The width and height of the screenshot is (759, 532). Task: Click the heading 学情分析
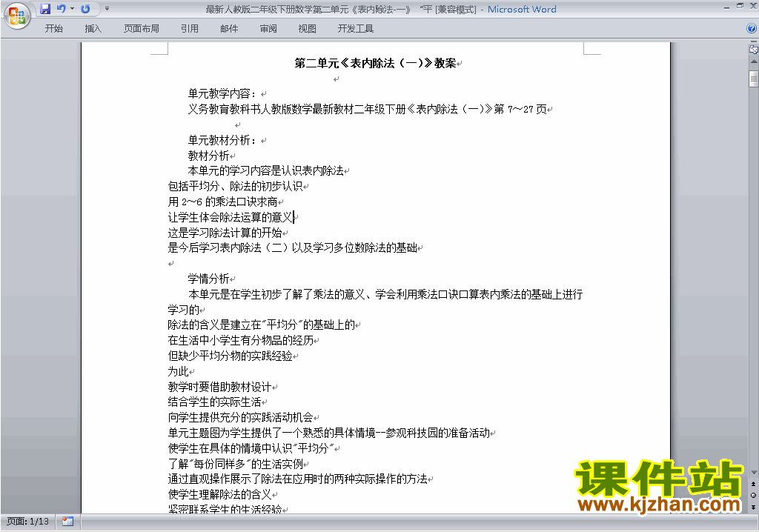pyautogui.click(x=208, y=279)
